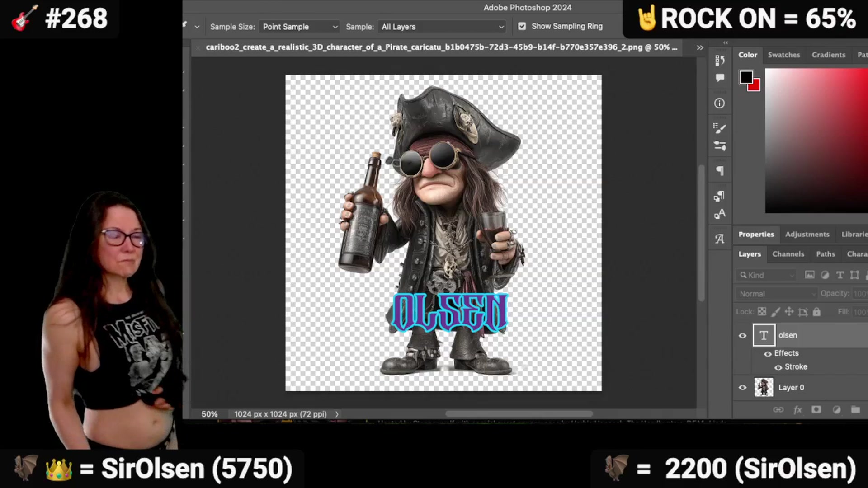The image size is (868, 488).
Task: Toggle lock all padlock icon
Action: pyautogui.click(x=816, y=311)
